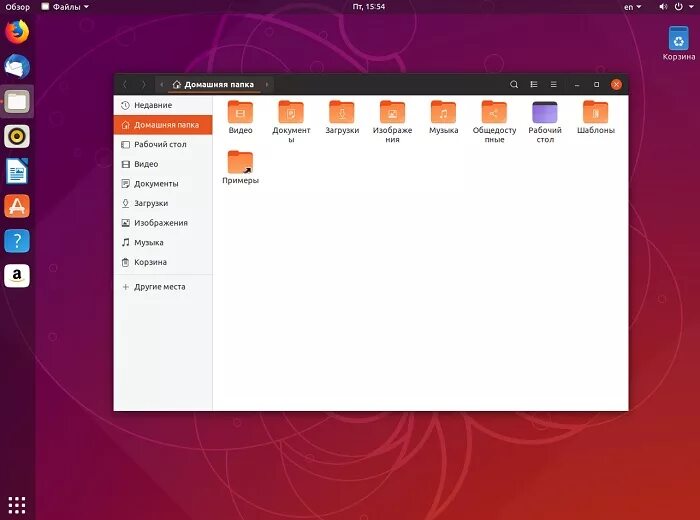Select Документы in the sidebar
Image resolution: width=700 pixels, height=520 pixels.
tap(163, 184)
